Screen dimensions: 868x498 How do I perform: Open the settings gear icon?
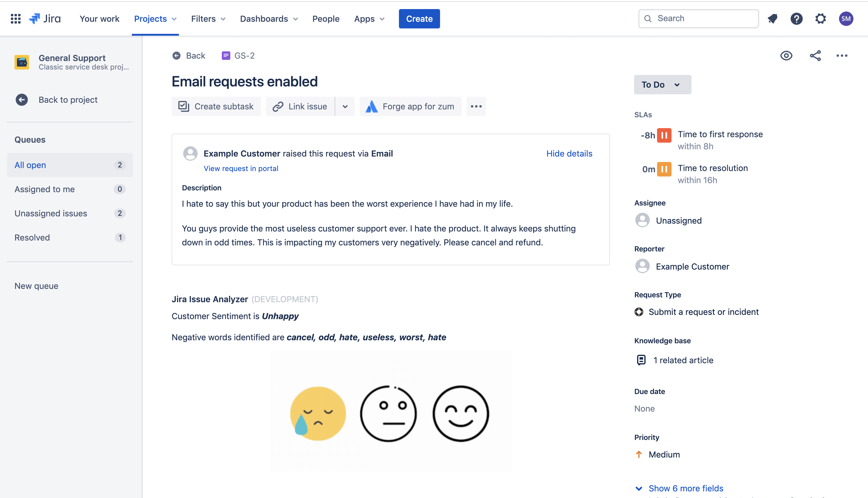(x=820, y=18)
